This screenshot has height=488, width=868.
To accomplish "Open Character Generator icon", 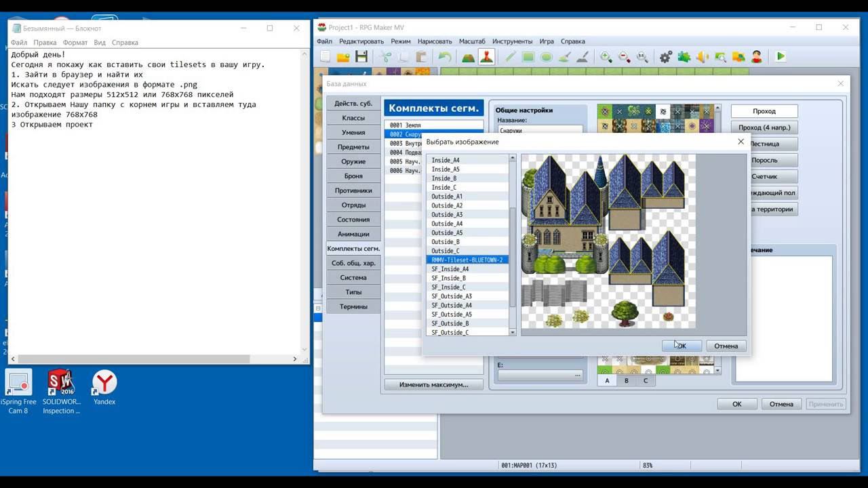I will [x=756, y=57].
